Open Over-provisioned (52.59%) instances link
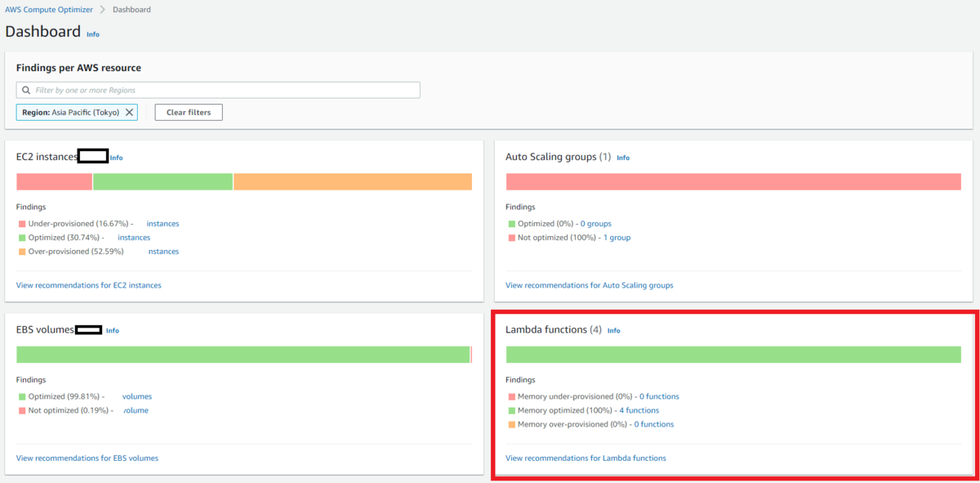 click(163, 251)
